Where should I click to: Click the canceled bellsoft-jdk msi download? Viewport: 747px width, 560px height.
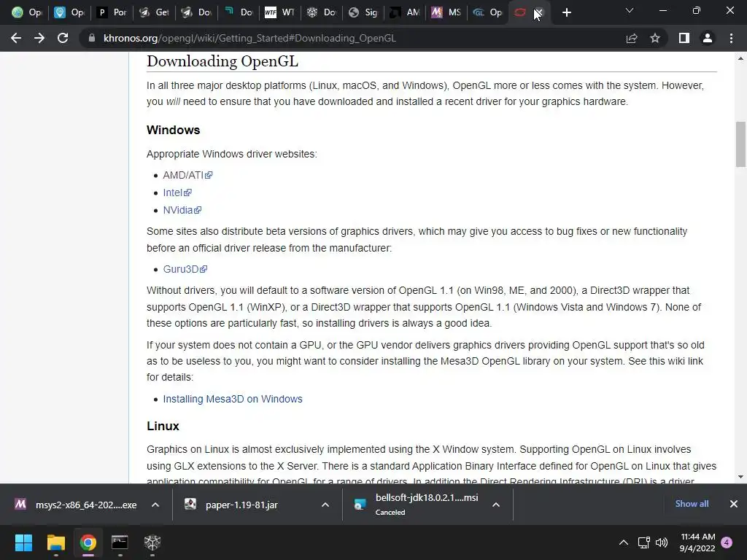pyautogui.click(x=415, y=505)
